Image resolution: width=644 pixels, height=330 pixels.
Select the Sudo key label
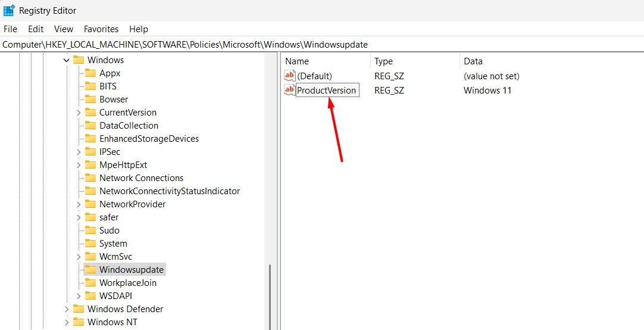tap(110, 231)
